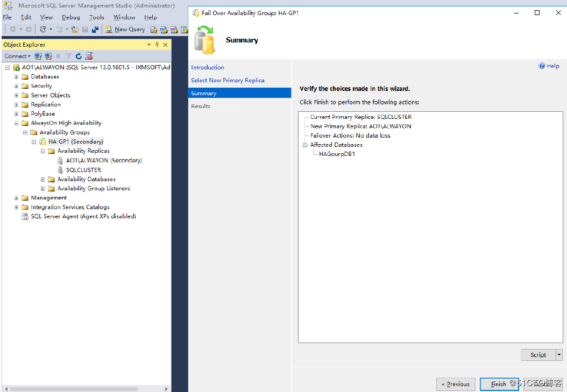Viewport: 567px width, 392px height.
Task: Collapse the Availability Replicas node
Action: click(x=43, y=151)
